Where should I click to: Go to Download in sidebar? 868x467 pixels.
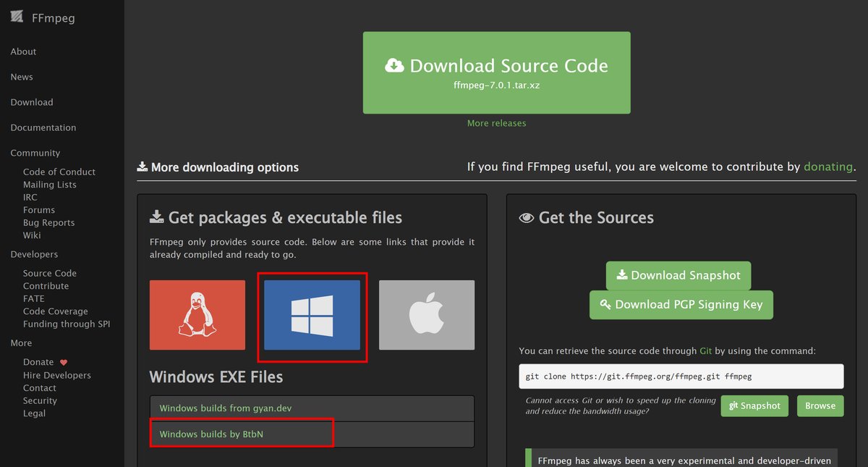click(x=32, y=102)
